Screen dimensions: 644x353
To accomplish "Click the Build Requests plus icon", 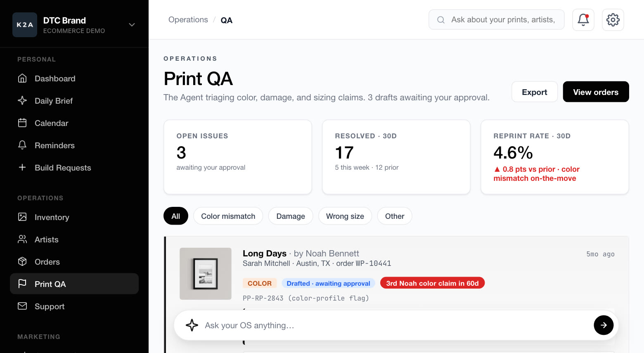I will [22, 167].
